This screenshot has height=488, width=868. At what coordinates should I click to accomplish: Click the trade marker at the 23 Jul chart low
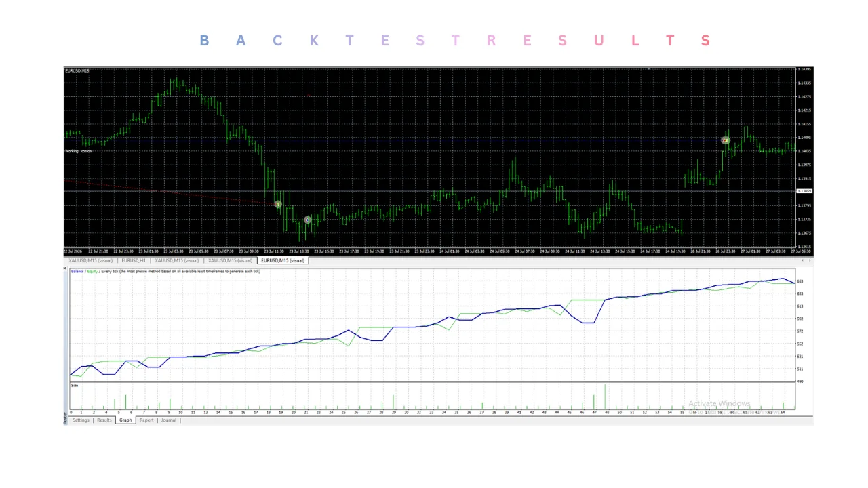click(x=307, y=220)
